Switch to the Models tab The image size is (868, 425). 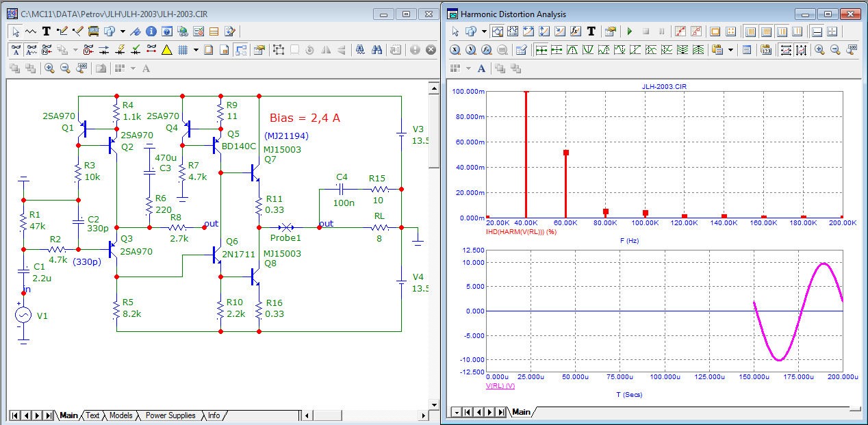point(120,415)
